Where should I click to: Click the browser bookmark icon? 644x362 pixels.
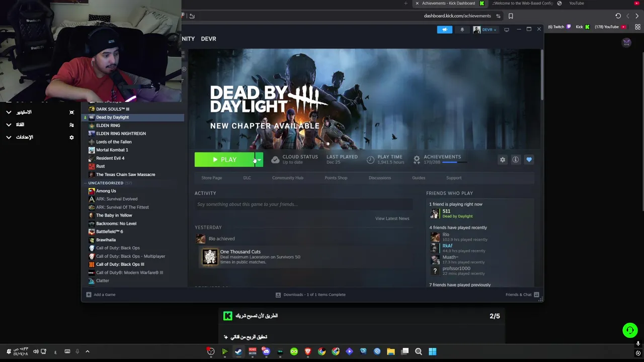click(x=511, y=16)
